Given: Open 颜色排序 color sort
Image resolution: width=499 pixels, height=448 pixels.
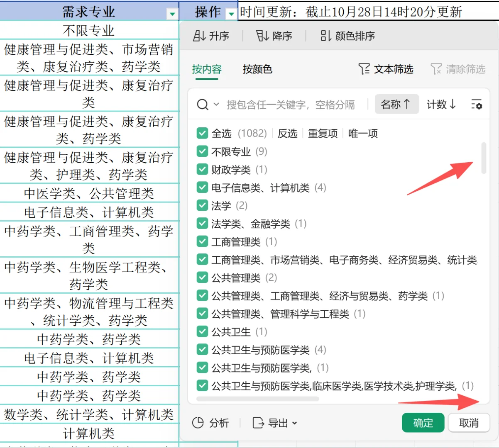Looking at the screenshot, I should click(x=347, y=36).
